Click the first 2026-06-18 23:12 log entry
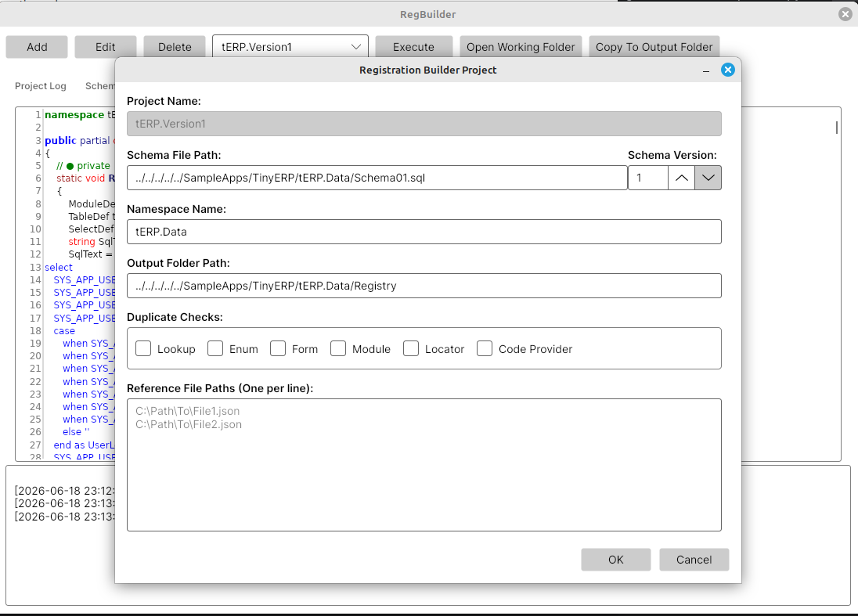The image size is (858, 616). click(x=64, y=491)
